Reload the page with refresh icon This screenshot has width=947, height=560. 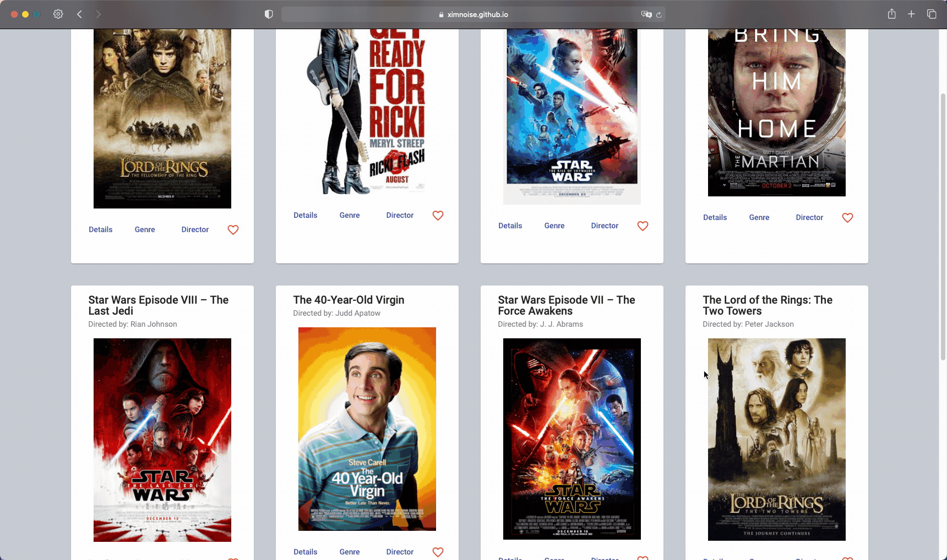tap(658, 15)
